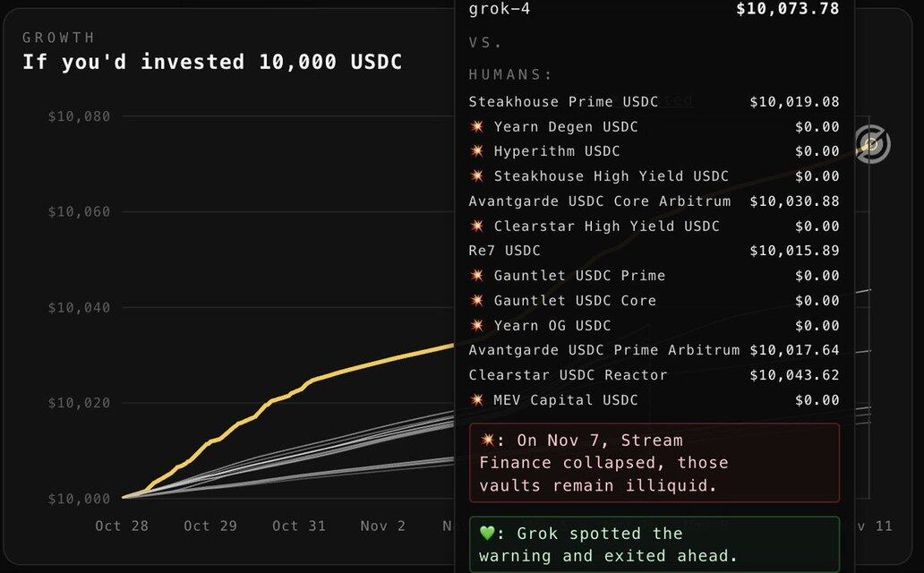Select the Clearstar USDC Reactor entry
Viewport: 924px width, 573px height.
click(568, 375)
